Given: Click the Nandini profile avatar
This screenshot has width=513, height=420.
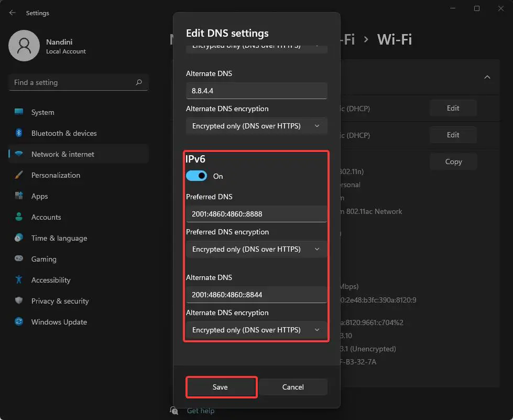Looking at the screenshot, I should (24, 46).
